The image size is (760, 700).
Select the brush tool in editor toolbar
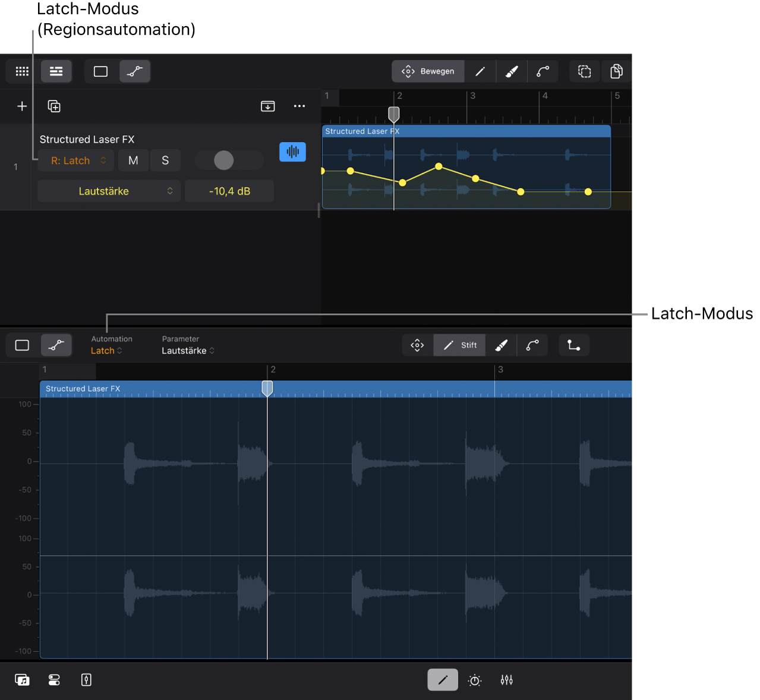(502, 345)
